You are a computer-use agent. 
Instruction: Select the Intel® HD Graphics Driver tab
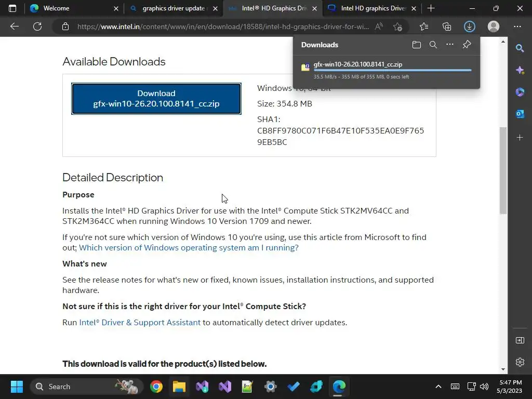coord(274,8)
